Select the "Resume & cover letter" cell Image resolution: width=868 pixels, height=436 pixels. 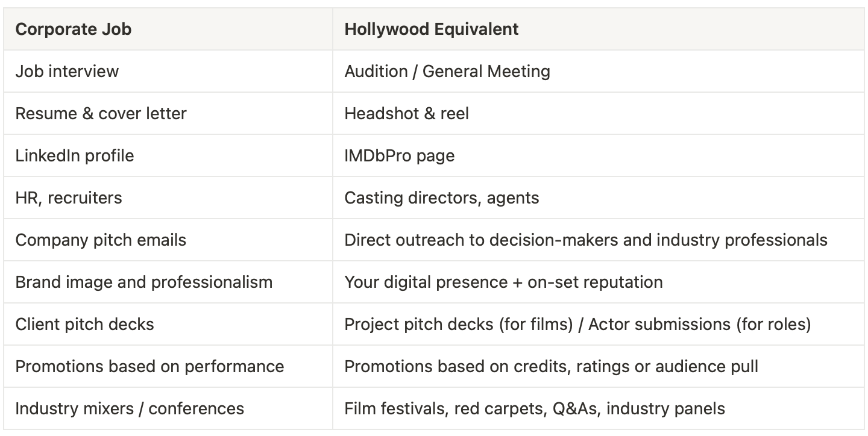click(101, 113)
